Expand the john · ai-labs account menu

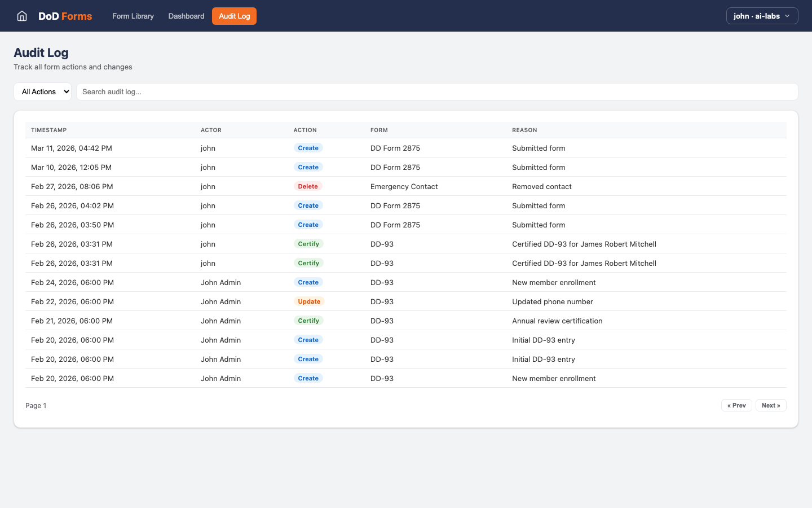[x=762, y=16]
